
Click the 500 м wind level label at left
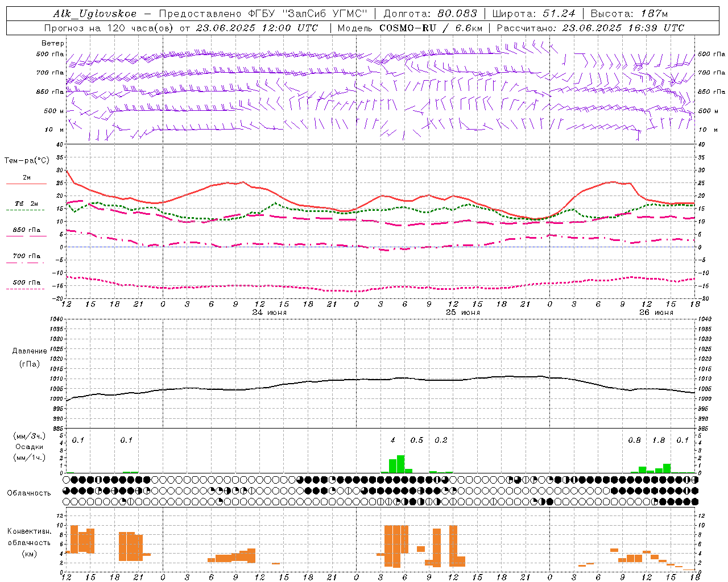[54, 111]
